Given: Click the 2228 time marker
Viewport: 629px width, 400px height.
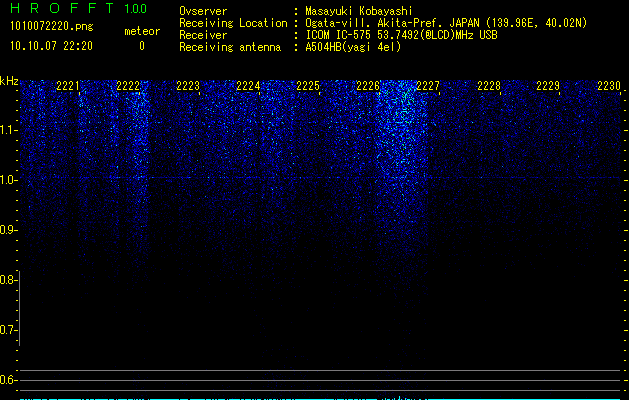Looking at the screenshot, I should click(x=489, y=86).
